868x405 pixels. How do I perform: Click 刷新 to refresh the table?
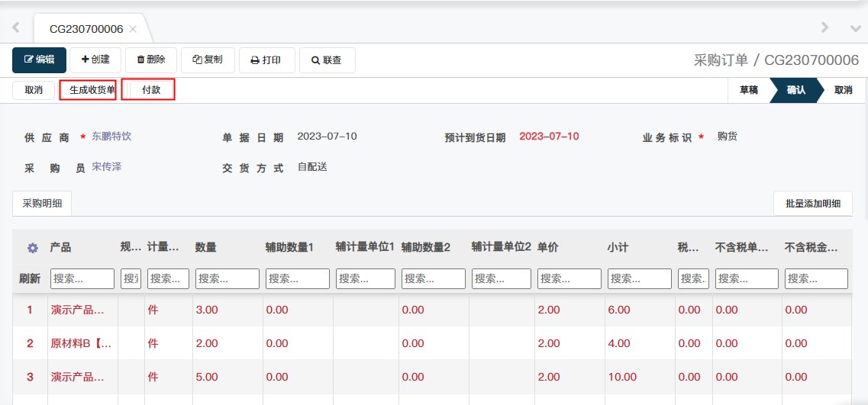tap(30, 279)
